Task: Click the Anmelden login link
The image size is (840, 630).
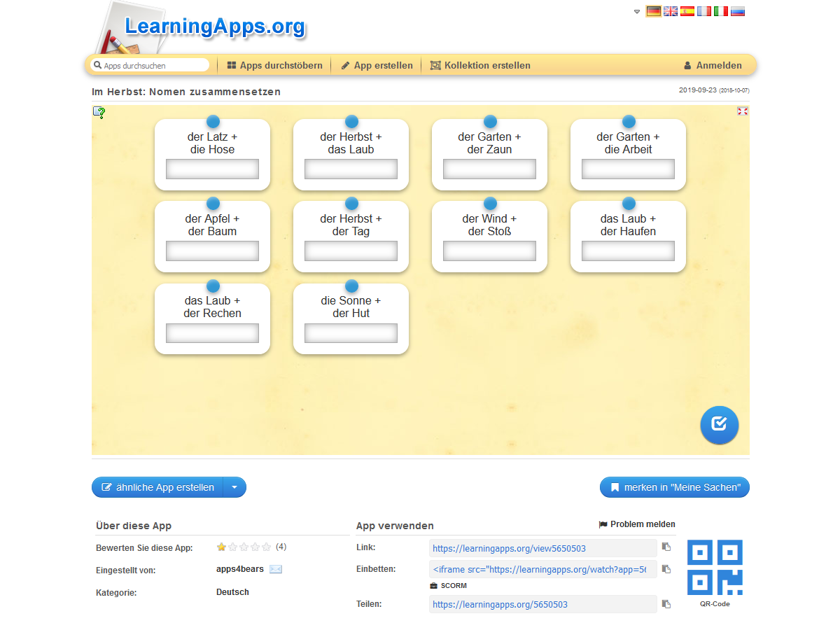Action: [x=713, y=65]
